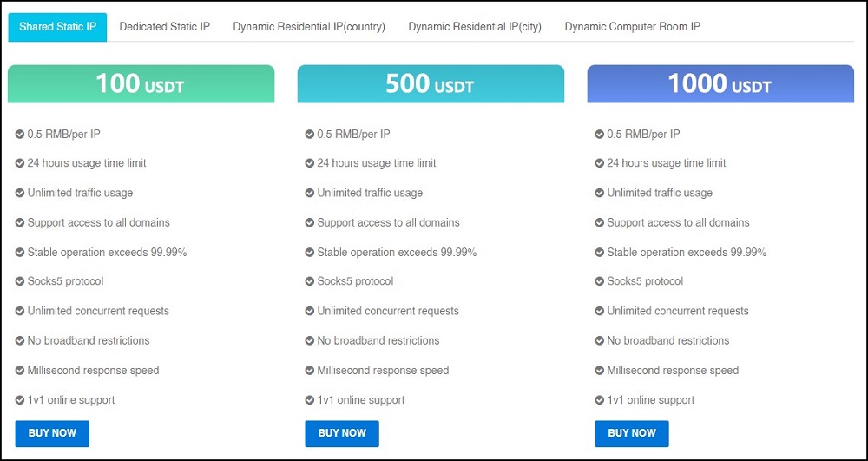The width and height of the screenshot is (868, 461).
Task: Purchase the 1000 USDT plan with BUY NOW
Action: pos(632,433)
